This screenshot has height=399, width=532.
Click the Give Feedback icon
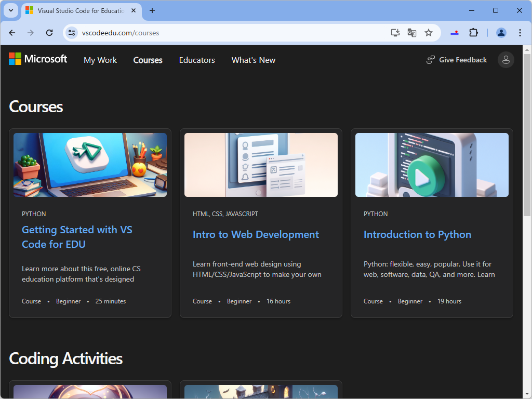point(430,60)
